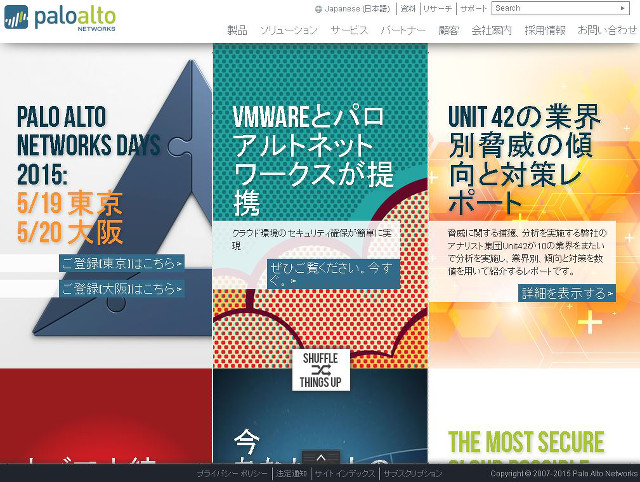This screenshot has width=640, height=482.
Task: Click the globe icon beside Japanese
Action: tap(318, 9)
